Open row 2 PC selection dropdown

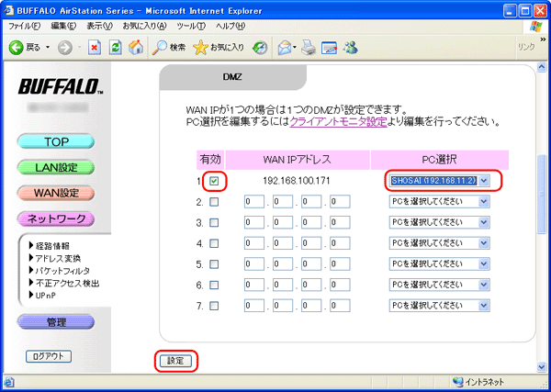[x=439, y=202]
